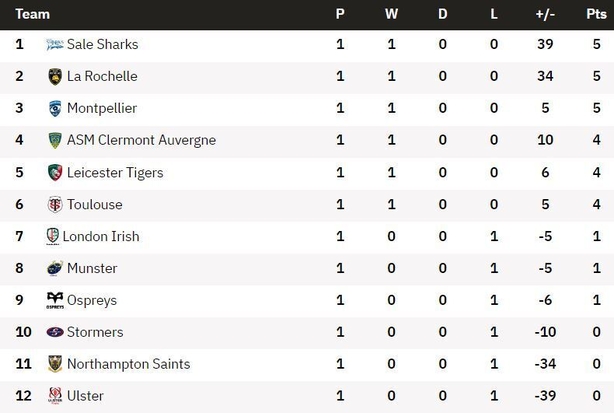Sort by the +/- column header
Image resolution: width=614 pixels, height=413 pixels.
point(545,14)
